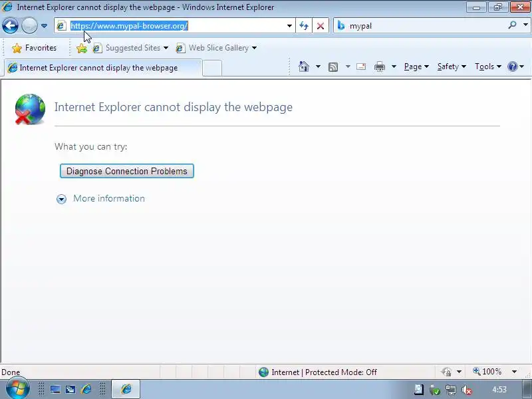Click the Forward navigation arrow
Viewport: 532px width, 399px height.
click(29, 26)
